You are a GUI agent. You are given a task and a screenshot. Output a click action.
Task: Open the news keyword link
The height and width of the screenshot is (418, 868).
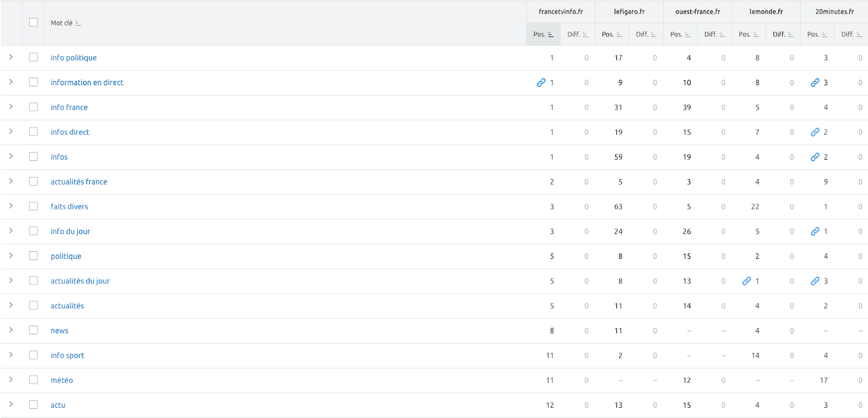(x=60, y=331)
